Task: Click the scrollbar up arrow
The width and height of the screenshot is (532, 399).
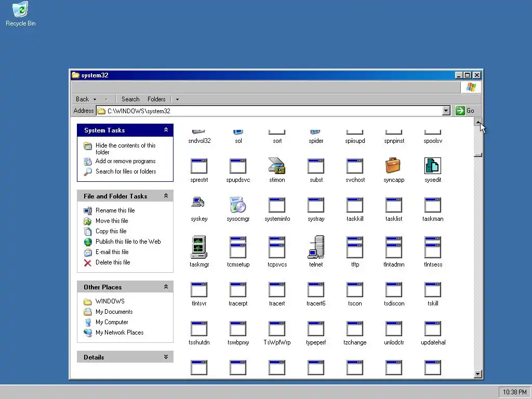Action: click(478, 122)
